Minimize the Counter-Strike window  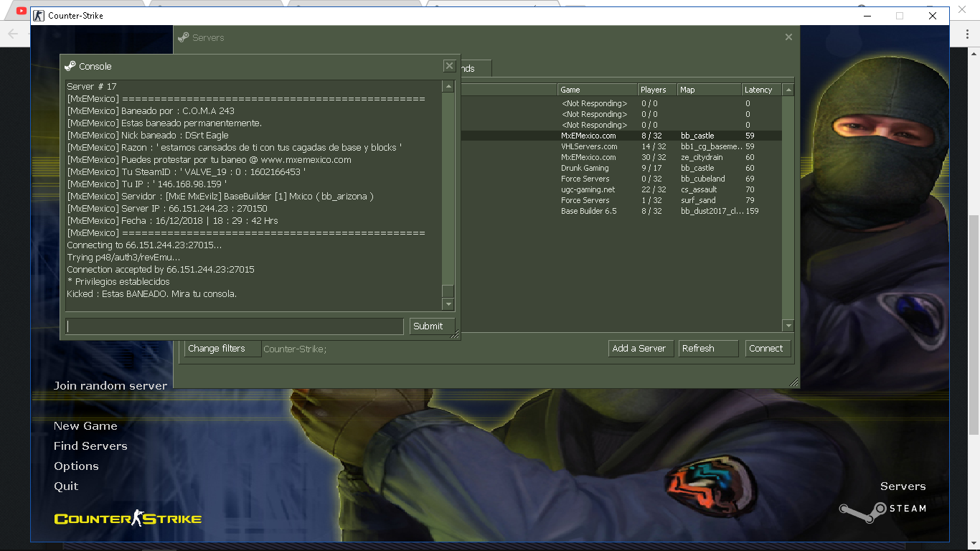pos(867,16)
